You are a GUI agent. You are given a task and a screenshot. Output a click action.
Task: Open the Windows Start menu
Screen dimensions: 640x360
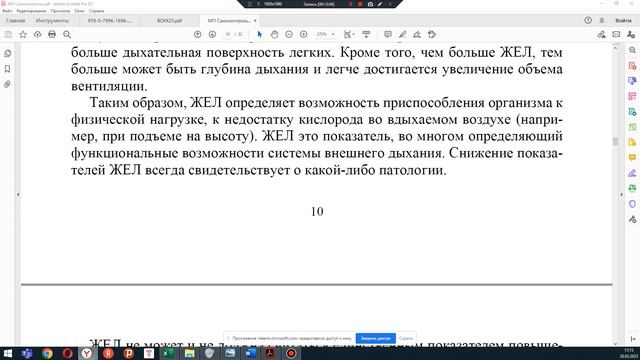(x=8, y=353)
